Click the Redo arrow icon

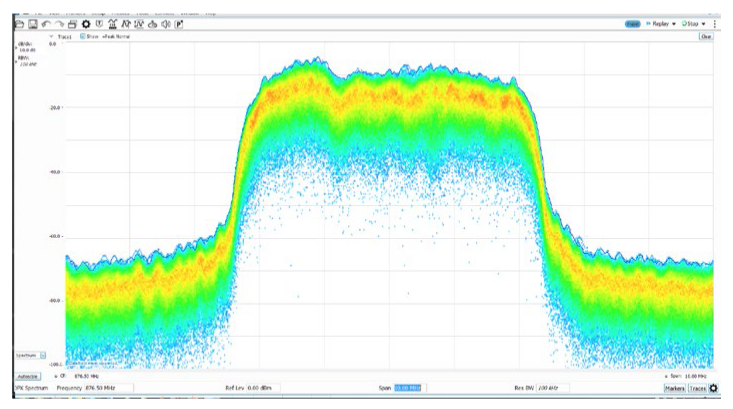click(x=59, y=24)
